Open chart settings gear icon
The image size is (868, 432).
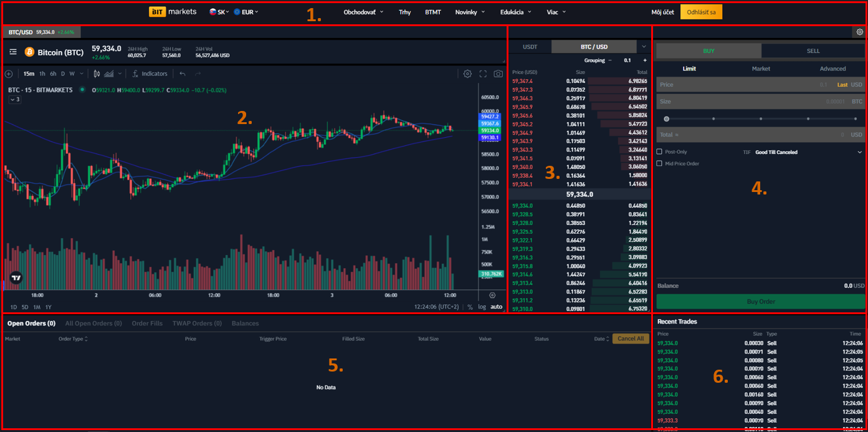click(467, 74)
